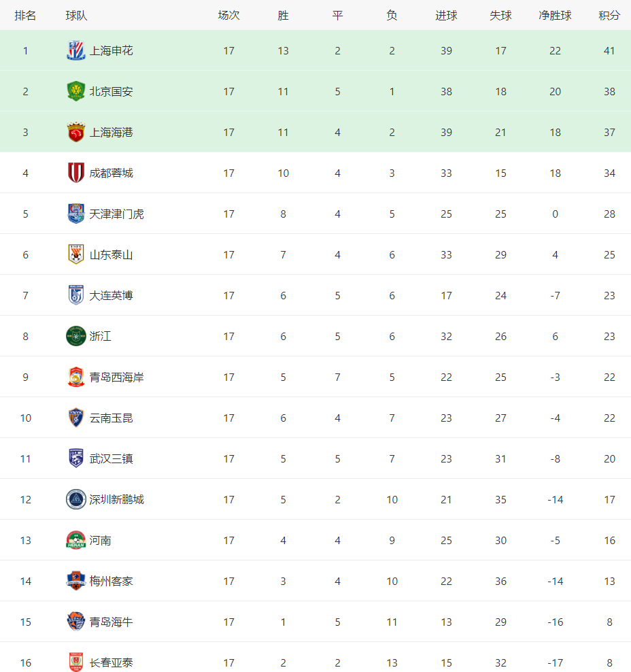Image resolution: width=631 pixels, height=672 pixels.
Task: Select the 排名 column header
Action: 25,16
